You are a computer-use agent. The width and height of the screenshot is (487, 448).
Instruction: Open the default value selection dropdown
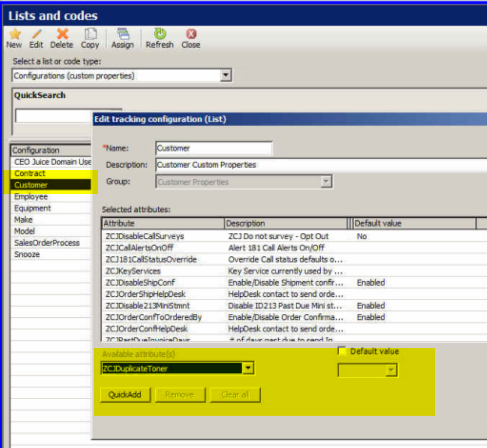point(391,370)
